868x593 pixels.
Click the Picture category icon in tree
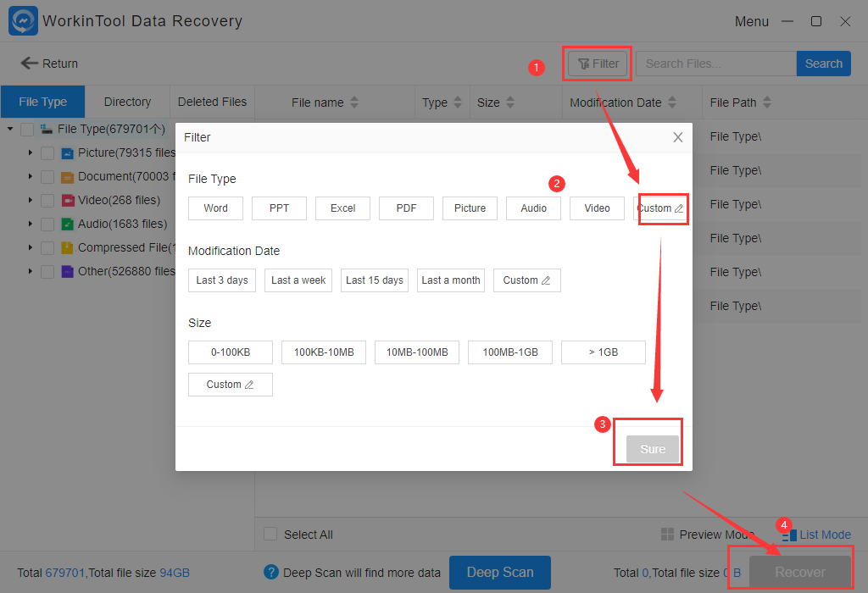pyautogui.click(x=68, y=153)
